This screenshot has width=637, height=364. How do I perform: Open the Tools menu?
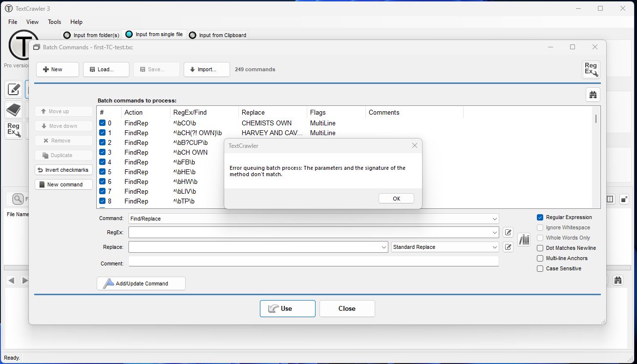(54, 22)
